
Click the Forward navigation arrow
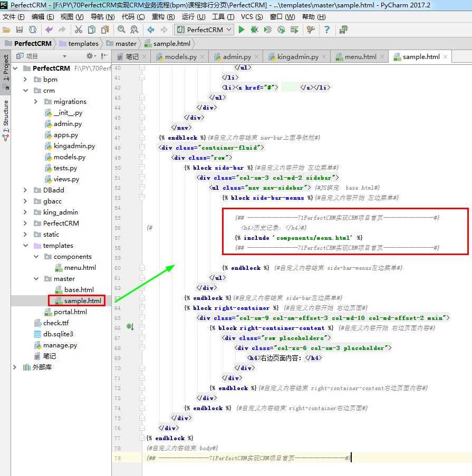(164, 30)
